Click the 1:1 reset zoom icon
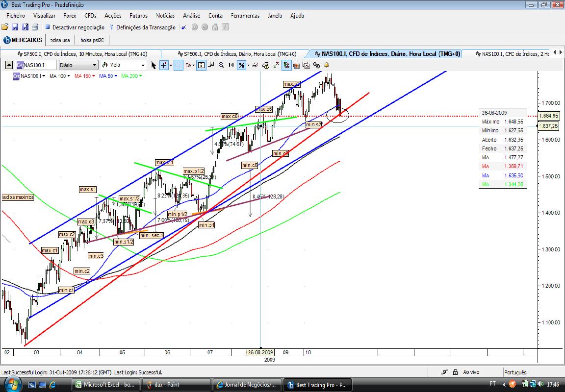The height and width of the screenshot is (392, 565). tap(231, 65)
